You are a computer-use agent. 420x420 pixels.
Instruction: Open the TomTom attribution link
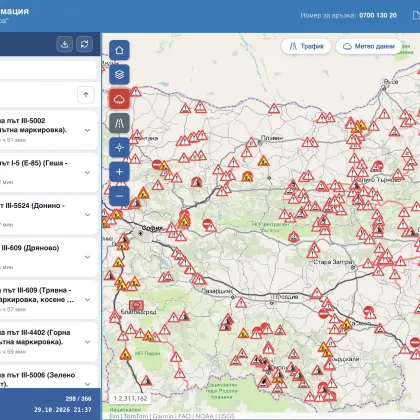click(136, 416)
